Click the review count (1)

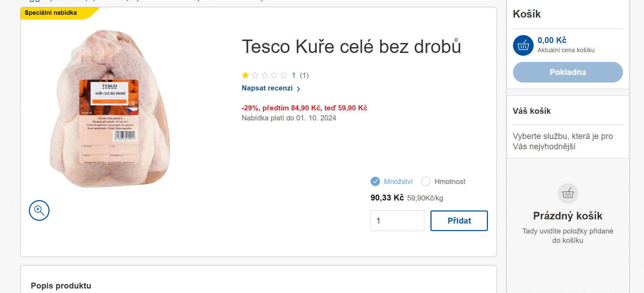point(304,75)
